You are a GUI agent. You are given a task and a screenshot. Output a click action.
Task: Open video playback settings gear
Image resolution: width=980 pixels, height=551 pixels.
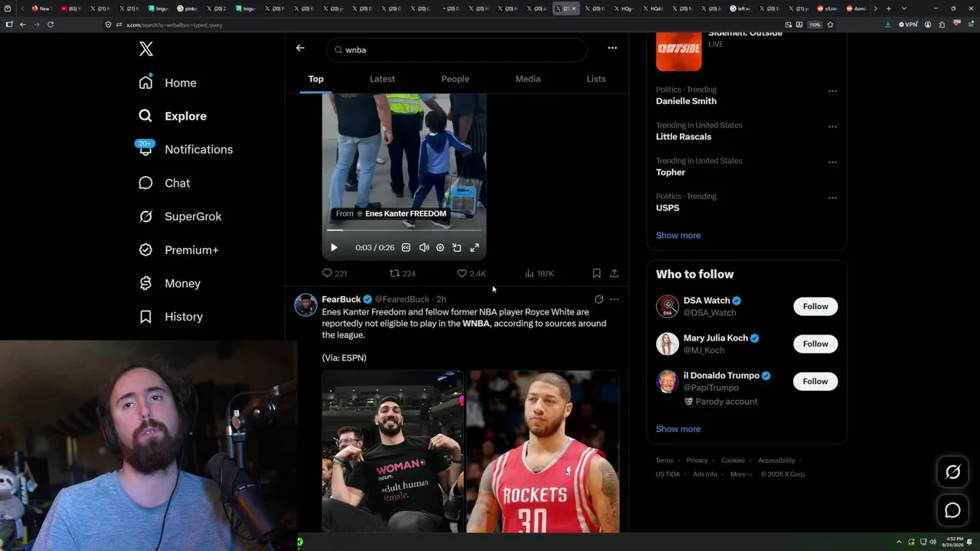click(440, 248)
